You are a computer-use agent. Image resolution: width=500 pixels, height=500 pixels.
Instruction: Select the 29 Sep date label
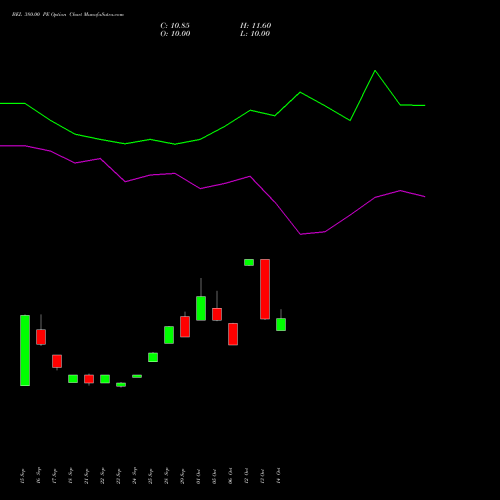tap(182, 476)
